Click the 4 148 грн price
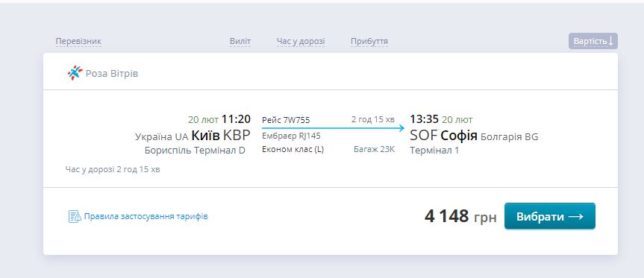The width and height of the screenshot is (644, 278). [460, 216]
